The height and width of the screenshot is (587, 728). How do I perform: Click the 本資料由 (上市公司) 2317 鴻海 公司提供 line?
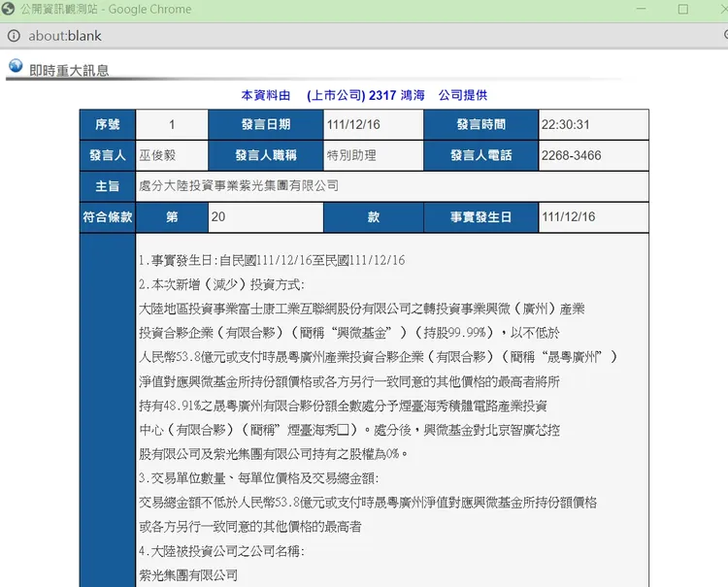point(364,95)
